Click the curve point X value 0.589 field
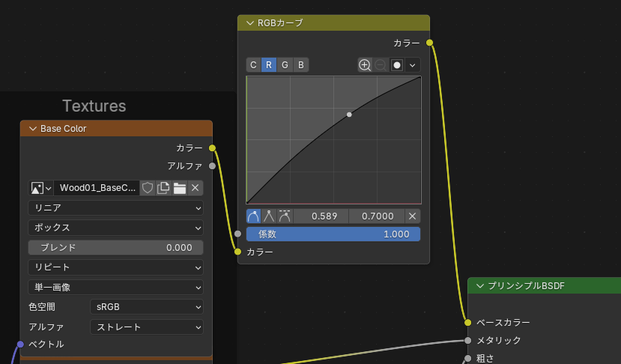The width and height of the screenshot is (621, 364). point(321,216)
